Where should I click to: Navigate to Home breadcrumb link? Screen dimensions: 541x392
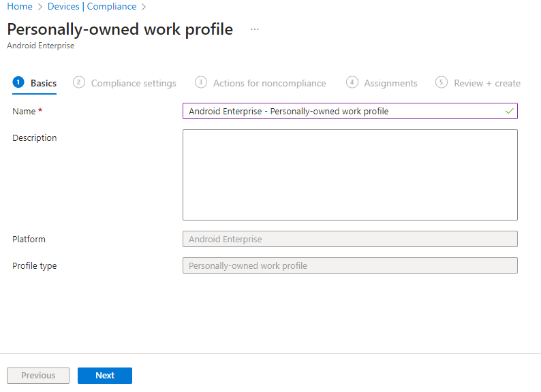[20, 7]
